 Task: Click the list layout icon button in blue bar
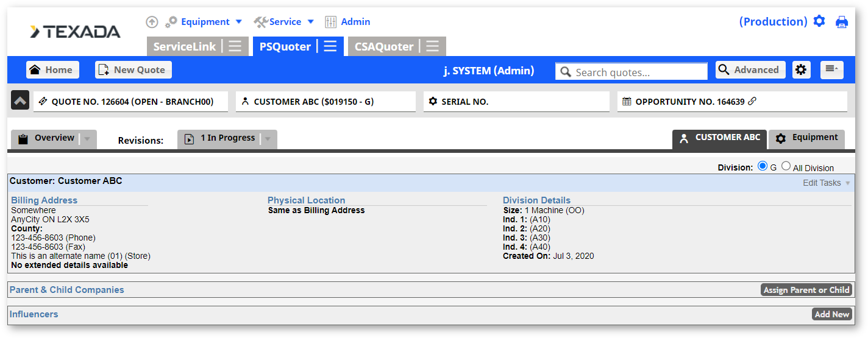(x=831, y=70)
